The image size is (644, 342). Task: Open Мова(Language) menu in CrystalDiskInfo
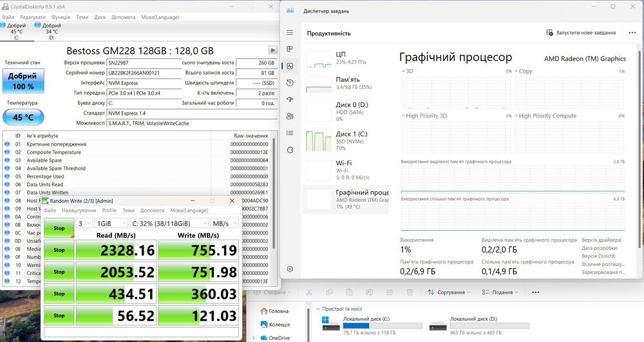point(160,17)
